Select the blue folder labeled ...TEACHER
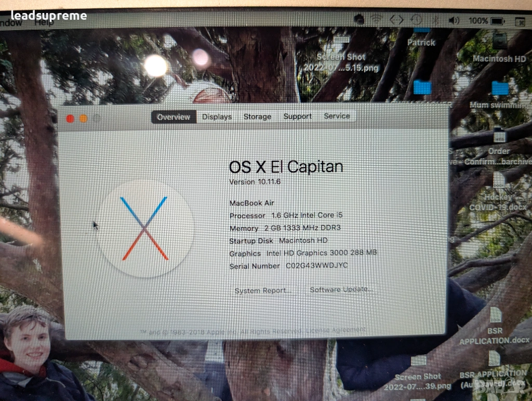 click(x=422, y=87)
